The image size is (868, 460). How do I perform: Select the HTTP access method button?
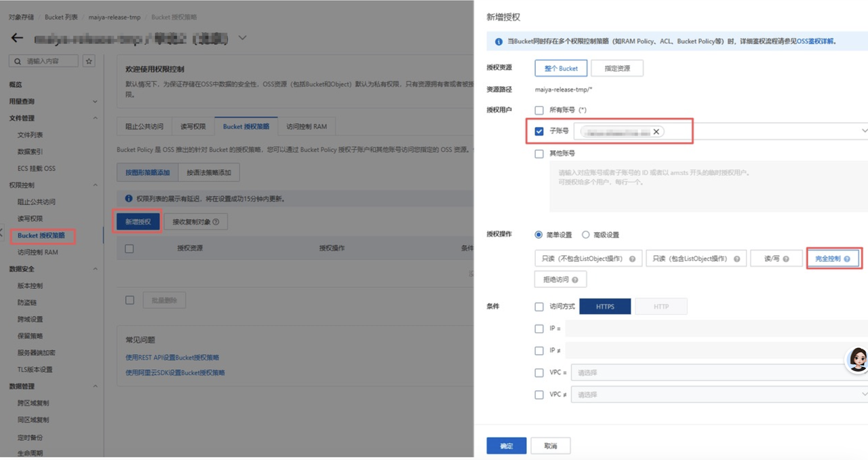[661, 307]
